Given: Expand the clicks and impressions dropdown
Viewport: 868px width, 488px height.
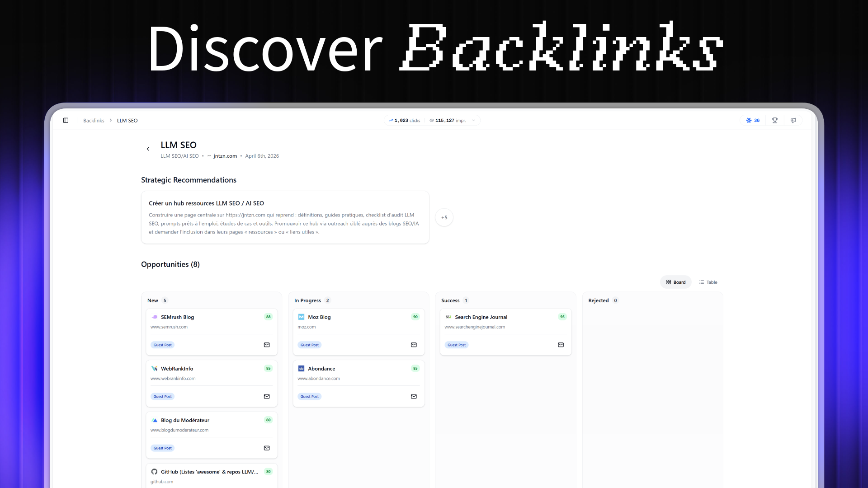Looking at the screenshot, I should pos(473,121).
